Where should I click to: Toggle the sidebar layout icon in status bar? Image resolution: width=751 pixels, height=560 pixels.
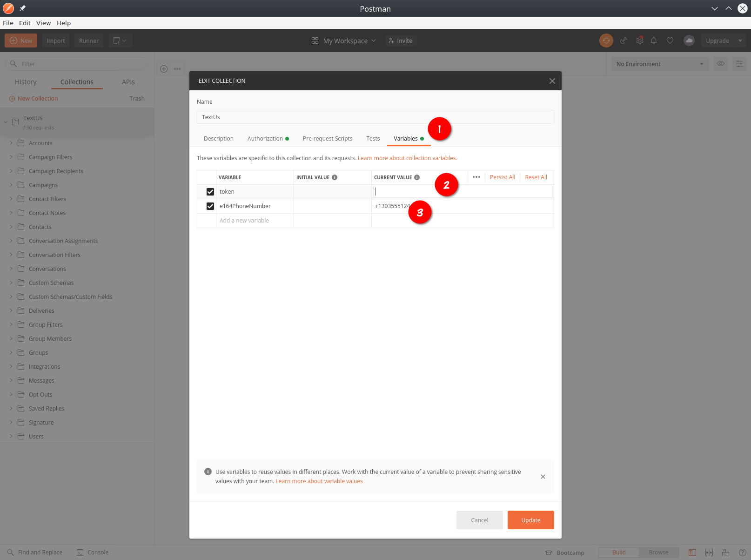(x=692, y=553)
